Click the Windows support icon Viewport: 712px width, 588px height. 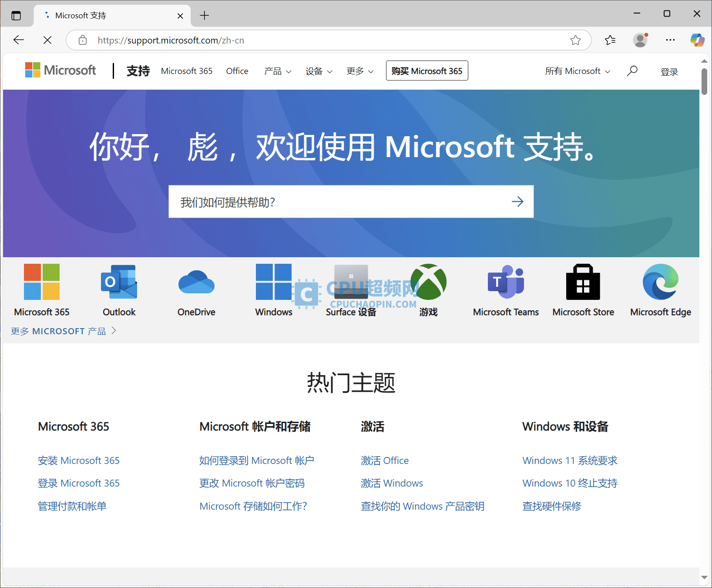(x=273, y=282)
